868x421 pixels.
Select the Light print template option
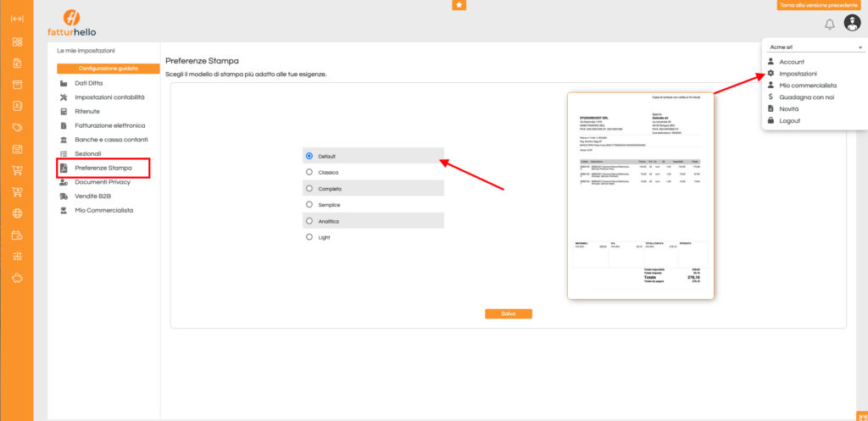[x=309, y=238]
